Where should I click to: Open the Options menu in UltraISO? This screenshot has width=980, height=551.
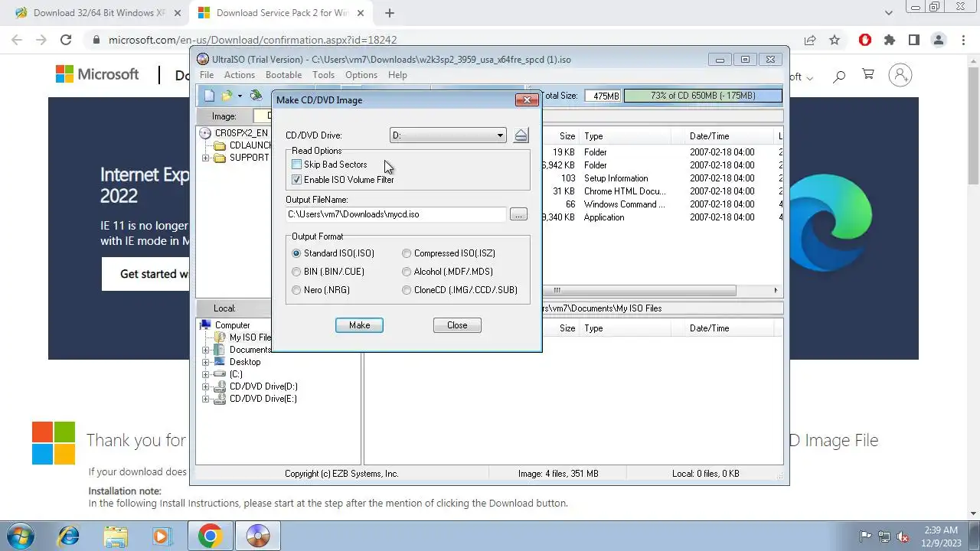[361, 75]
